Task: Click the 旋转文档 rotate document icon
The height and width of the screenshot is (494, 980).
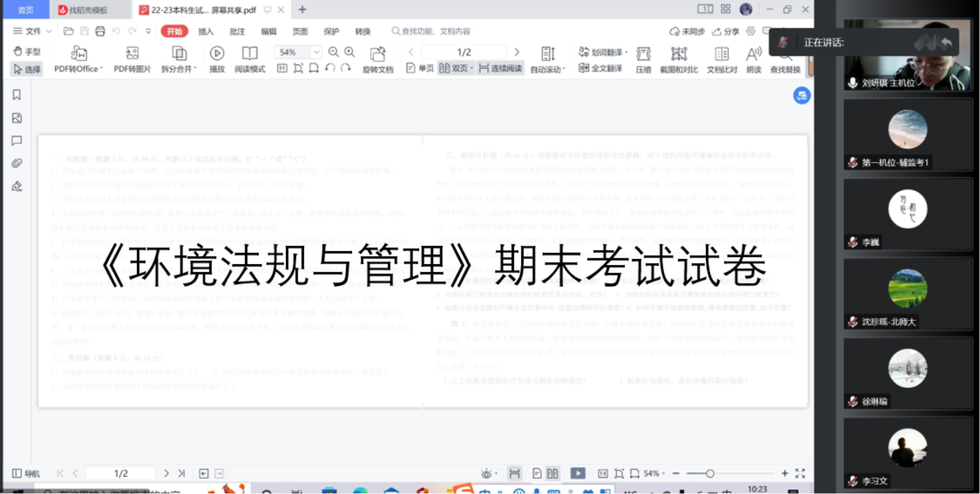Action: 377,54
